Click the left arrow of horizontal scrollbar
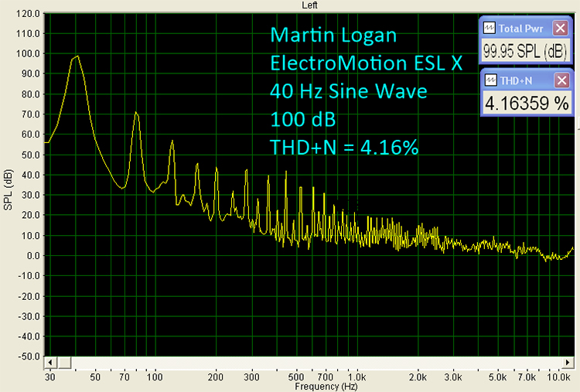The width and height of the screenshot is (580, 392). click(51, 363)
